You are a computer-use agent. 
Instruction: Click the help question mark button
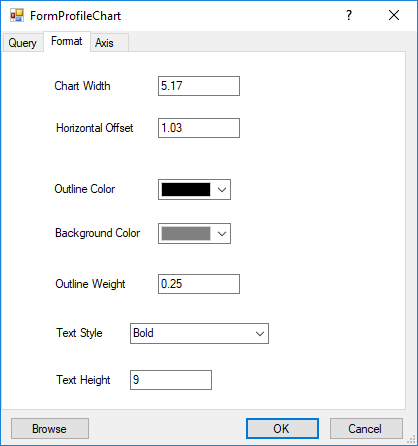[x=349, y=15]
